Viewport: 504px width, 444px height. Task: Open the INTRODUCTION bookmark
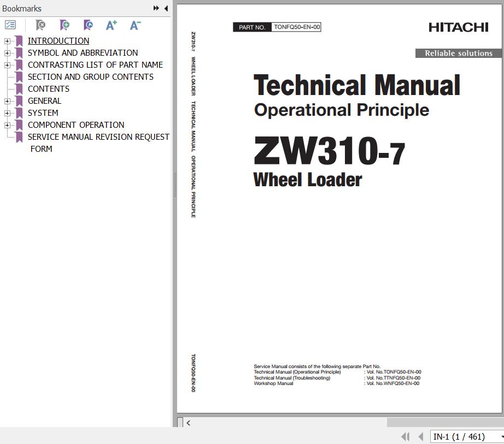tap(58, 41)
